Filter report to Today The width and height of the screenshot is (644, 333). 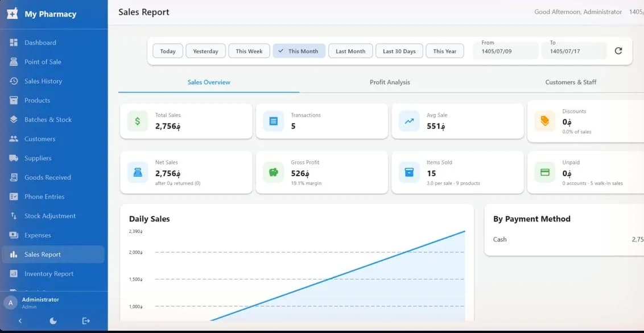[168, 51]
